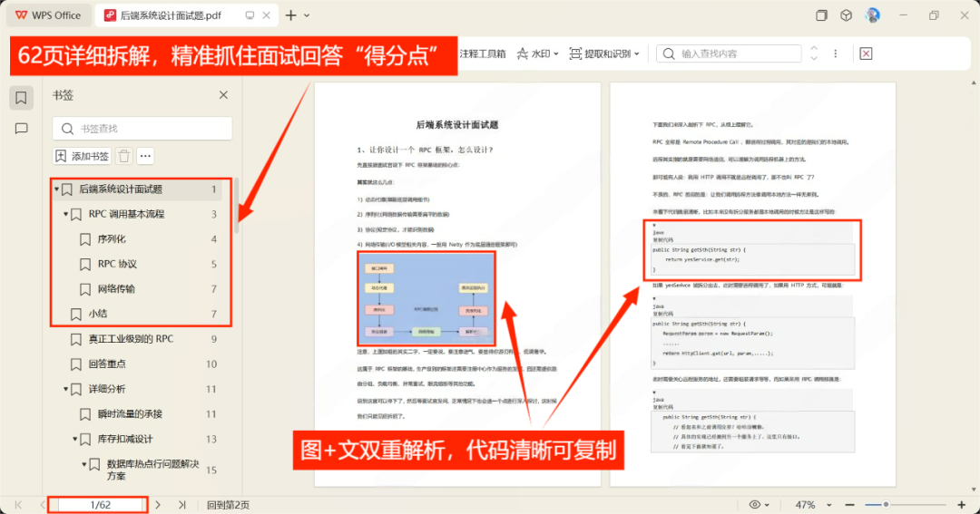980x514 pixels.
Task: Select bookmark 网络传输
Action: point(116,289)
